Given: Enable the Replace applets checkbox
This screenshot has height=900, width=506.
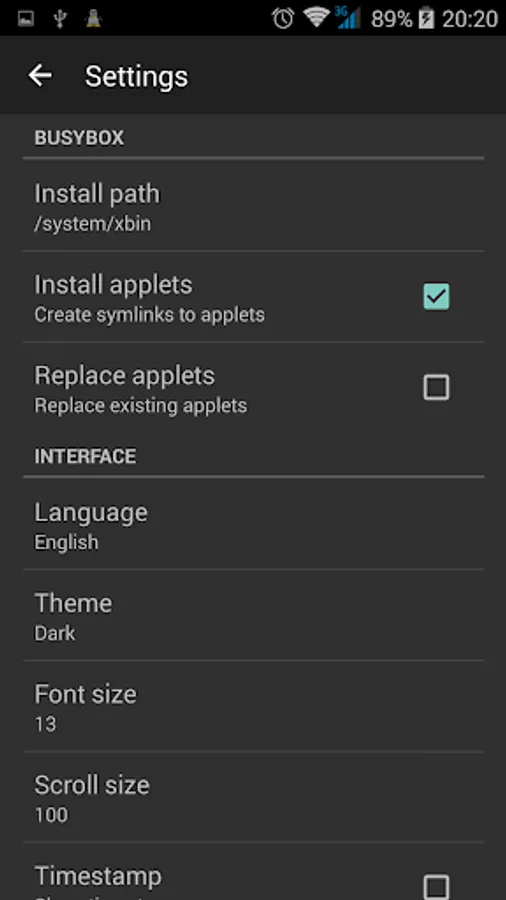Looking at the screenshot, I should [436, 387].
